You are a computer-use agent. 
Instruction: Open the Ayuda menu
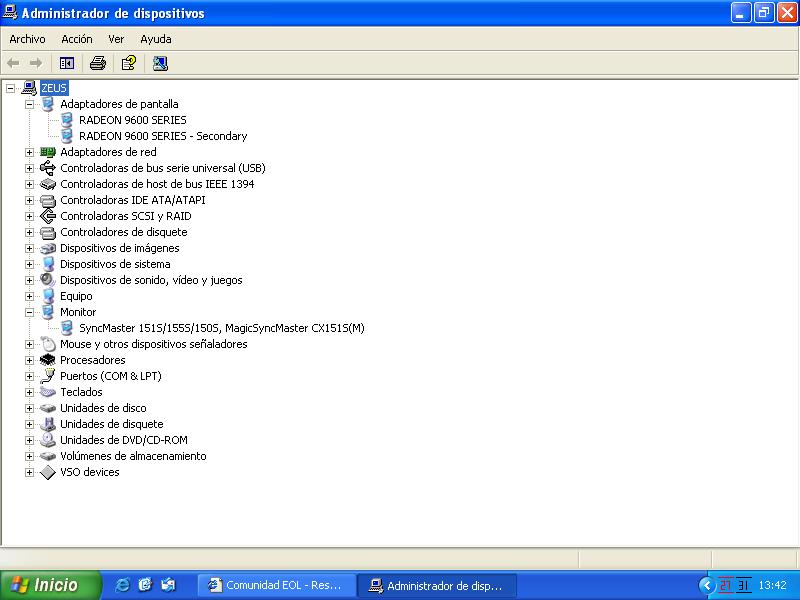156,39
